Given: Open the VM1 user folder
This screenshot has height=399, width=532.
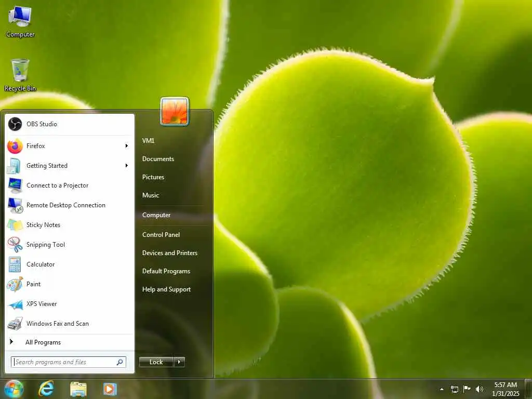Looking at the screenshot, I should click(148, 140).
